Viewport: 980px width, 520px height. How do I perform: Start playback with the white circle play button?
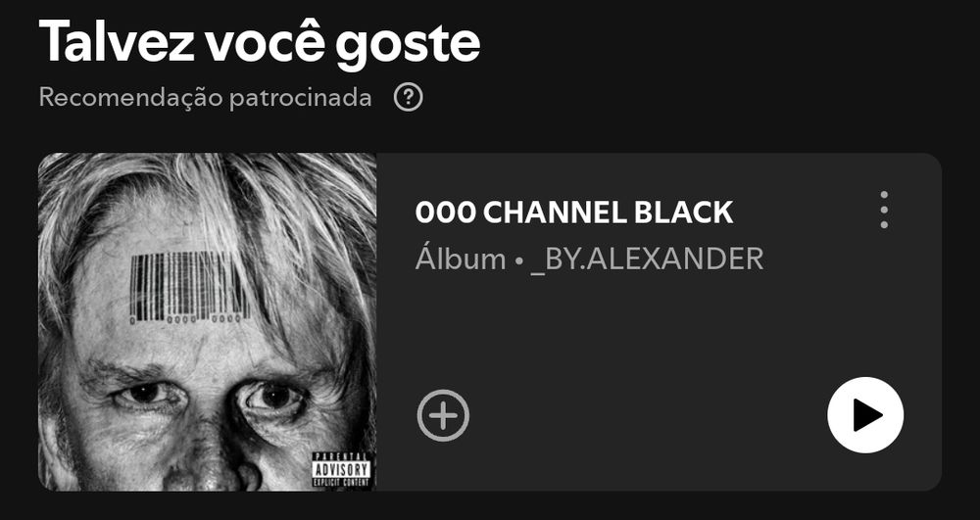865,415
